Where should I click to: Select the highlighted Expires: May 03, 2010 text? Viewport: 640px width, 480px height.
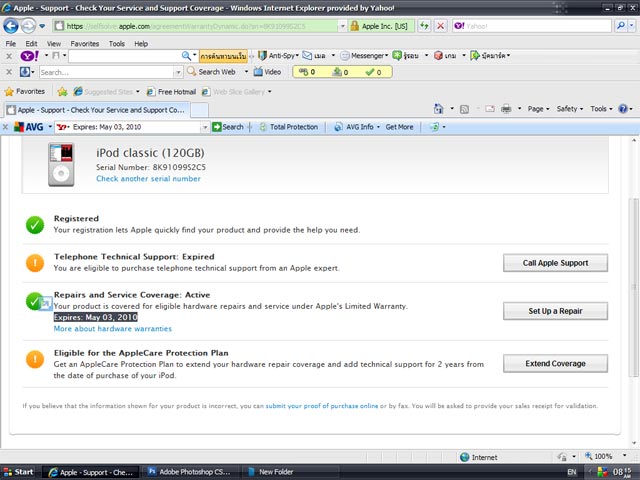pos(96,317)
